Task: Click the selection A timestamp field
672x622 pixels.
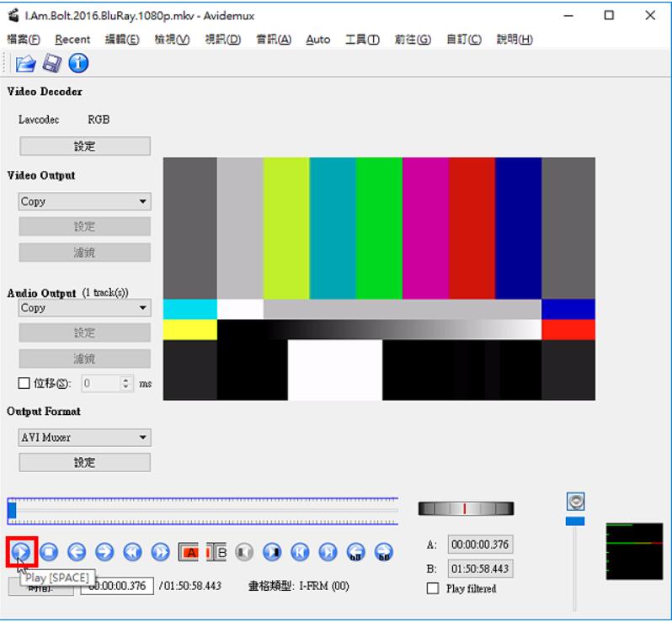Action: [x=480, y=545]
